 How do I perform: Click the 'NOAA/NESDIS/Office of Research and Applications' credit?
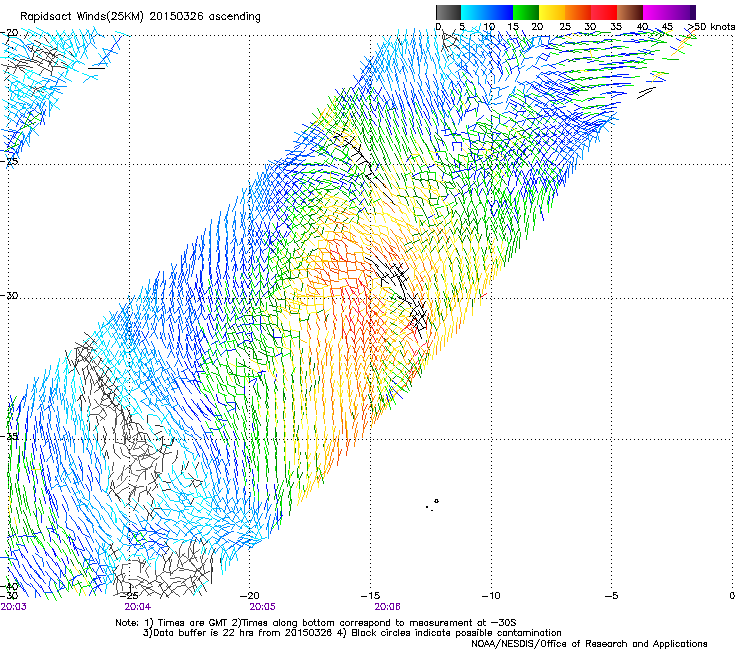pos(589,644)
